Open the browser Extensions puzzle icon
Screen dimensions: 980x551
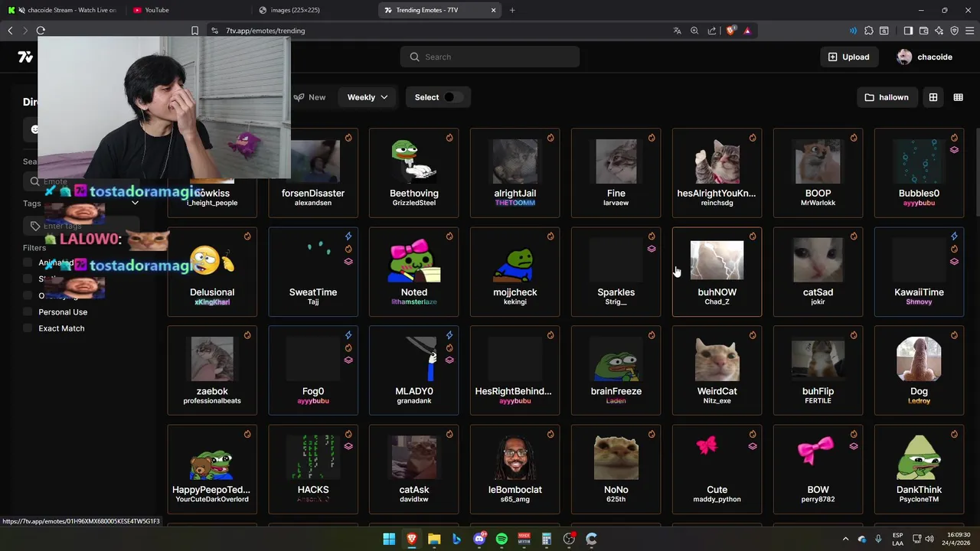click(869, 31)
